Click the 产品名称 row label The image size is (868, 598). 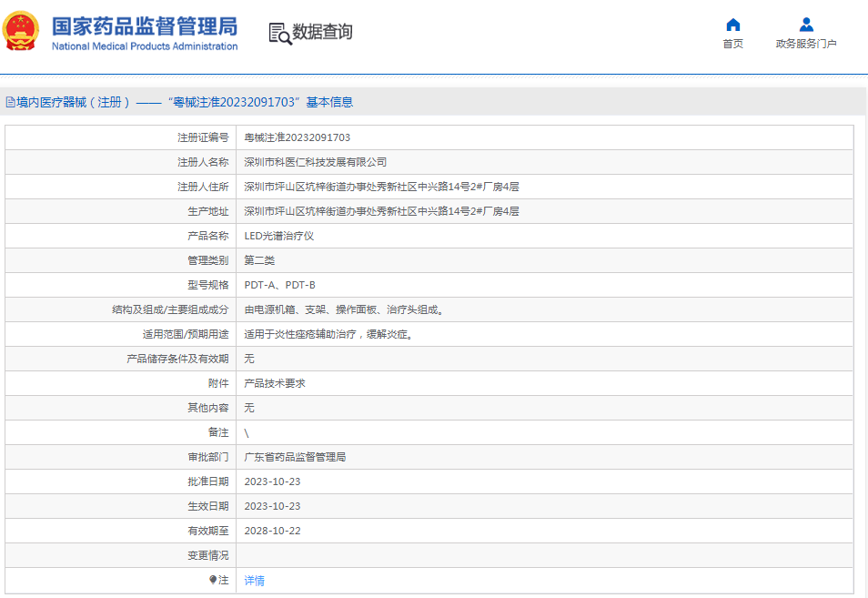click(x=207, y=236)
